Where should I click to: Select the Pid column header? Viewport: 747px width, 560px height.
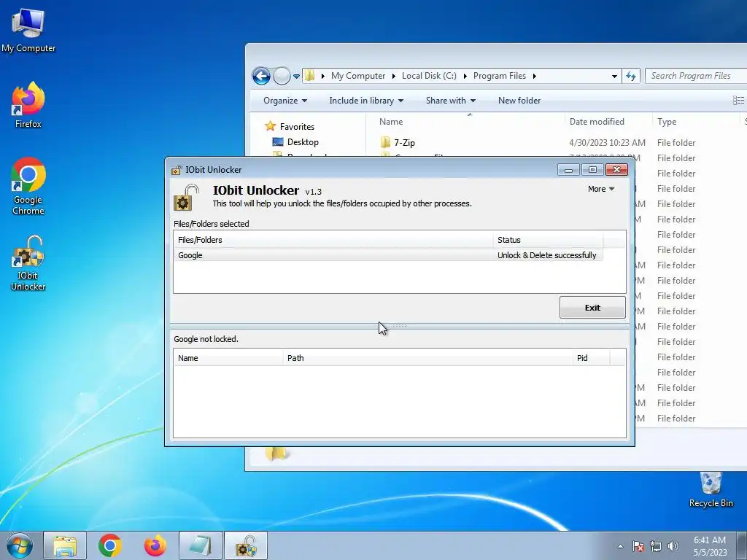(591, 358)
